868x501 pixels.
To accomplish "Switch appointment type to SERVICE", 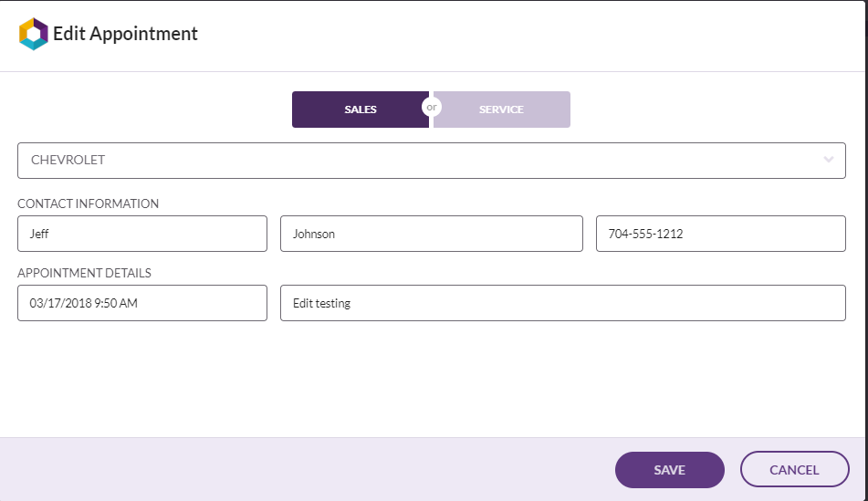I will click(501, 110).
